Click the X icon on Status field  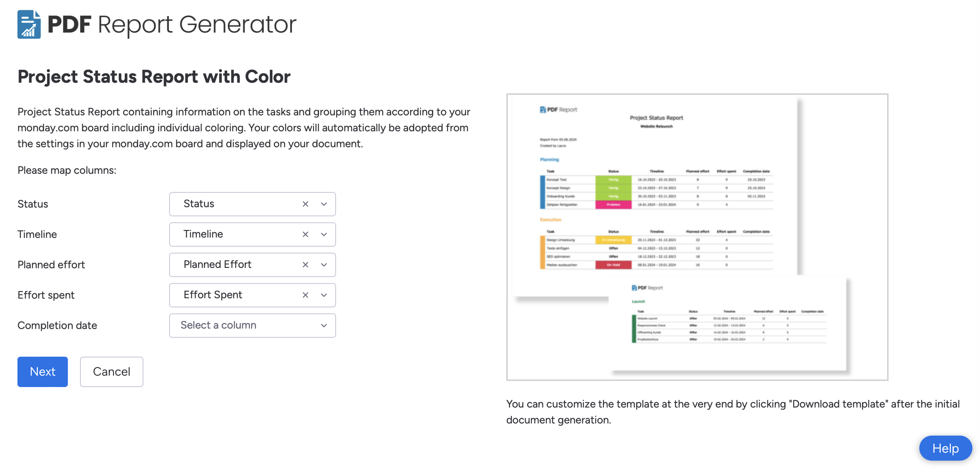305,203
